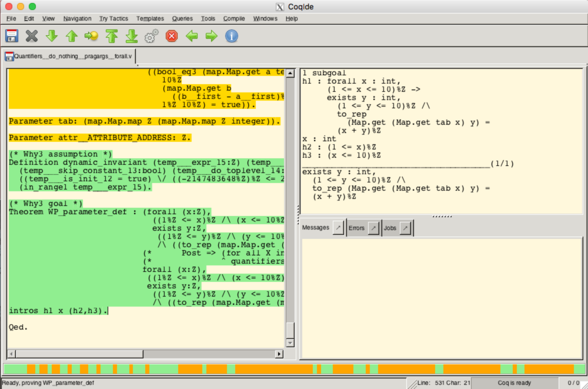Image resolution: width=588 pixels, height=389 pixels.
Task: Go to start of proof script
Action: point(112,36)
